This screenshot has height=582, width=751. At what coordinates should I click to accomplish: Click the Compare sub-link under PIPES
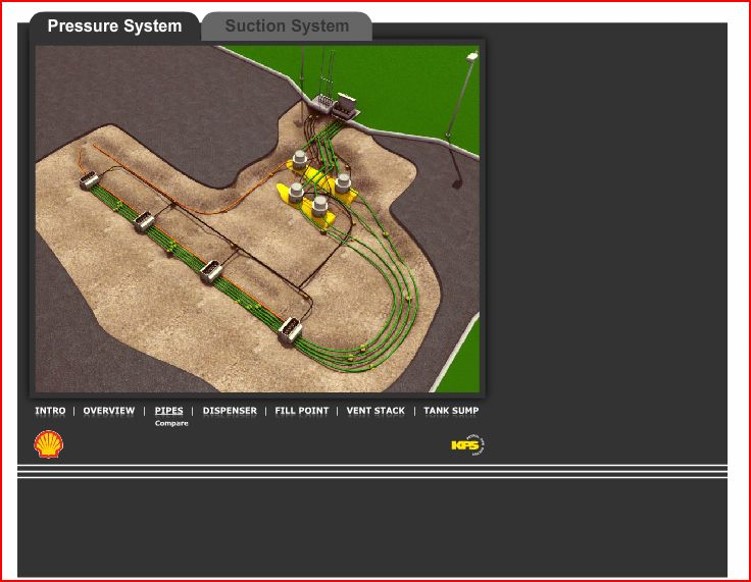(x=171, y=424)
